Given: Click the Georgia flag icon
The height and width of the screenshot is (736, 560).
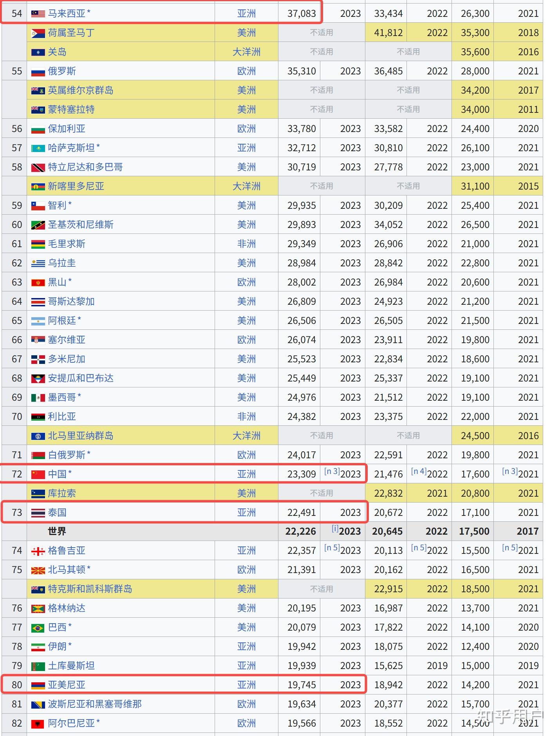Looking at the screenshot, I should 38,551.
